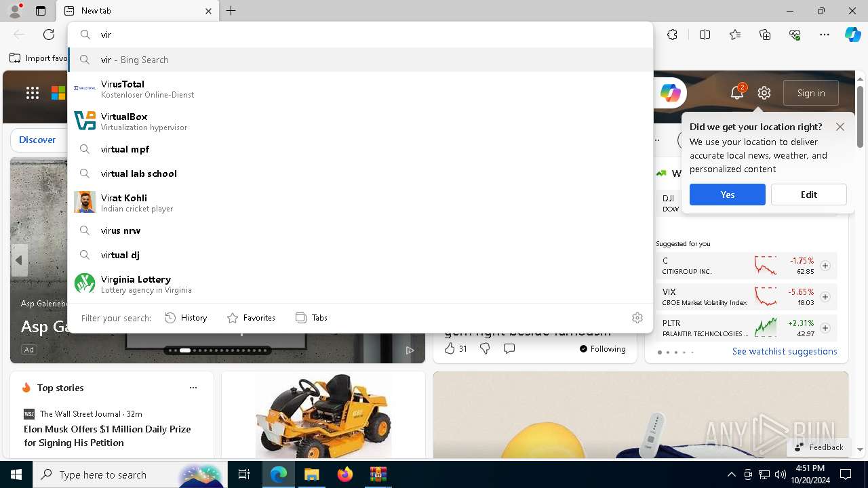Launch Firefox from taskbar
The image size is (868, 488).
[x=344, y=474]
